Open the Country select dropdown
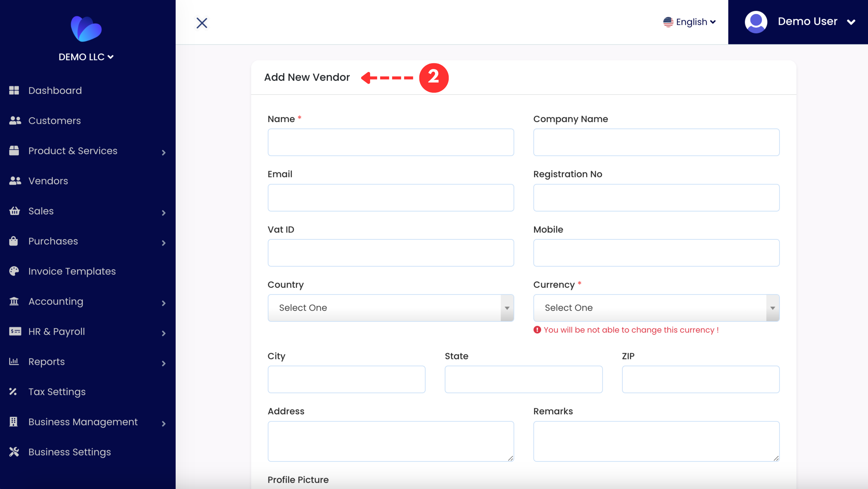The height and width of the screenshot is (489, 868). coord(391,307)
